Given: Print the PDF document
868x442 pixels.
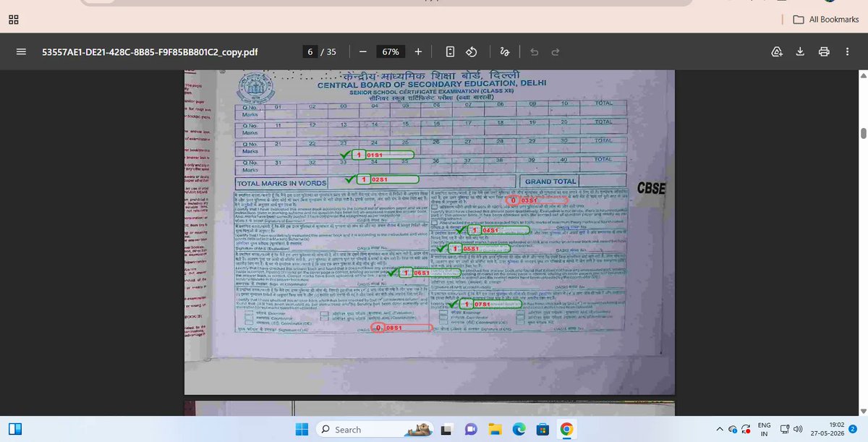Looking at the screenshot, I should point(824,52).
